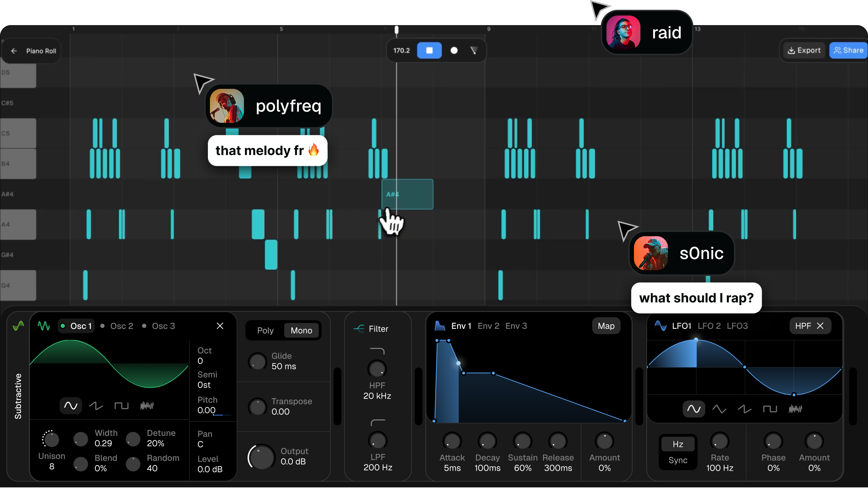Click the Export button
Image resolution: width=868 pixels, height=491 pixels.
(x=804, y=51)
